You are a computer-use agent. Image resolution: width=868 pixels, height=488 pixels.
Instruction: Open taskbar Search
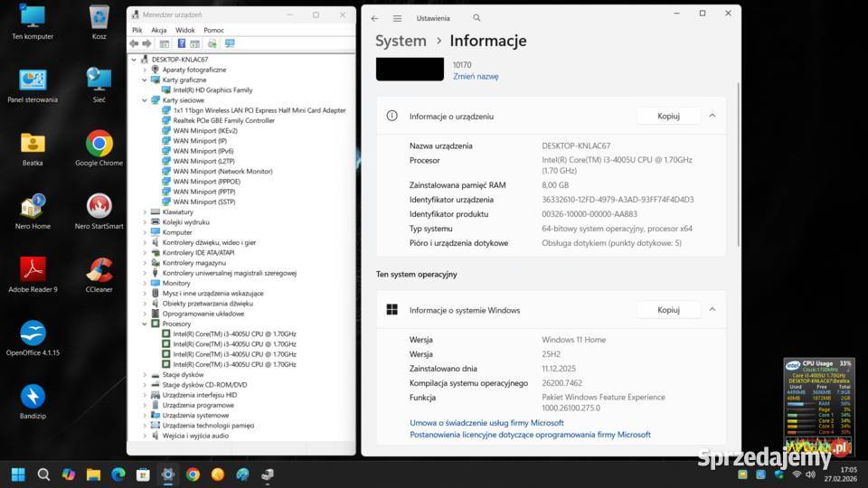(43, 474)
